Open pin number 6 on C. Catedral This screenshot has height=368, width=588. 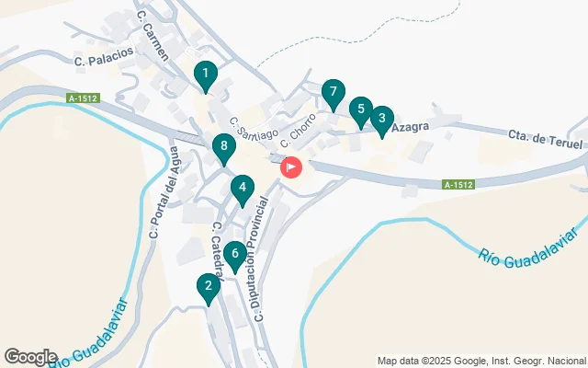[235, 257]
